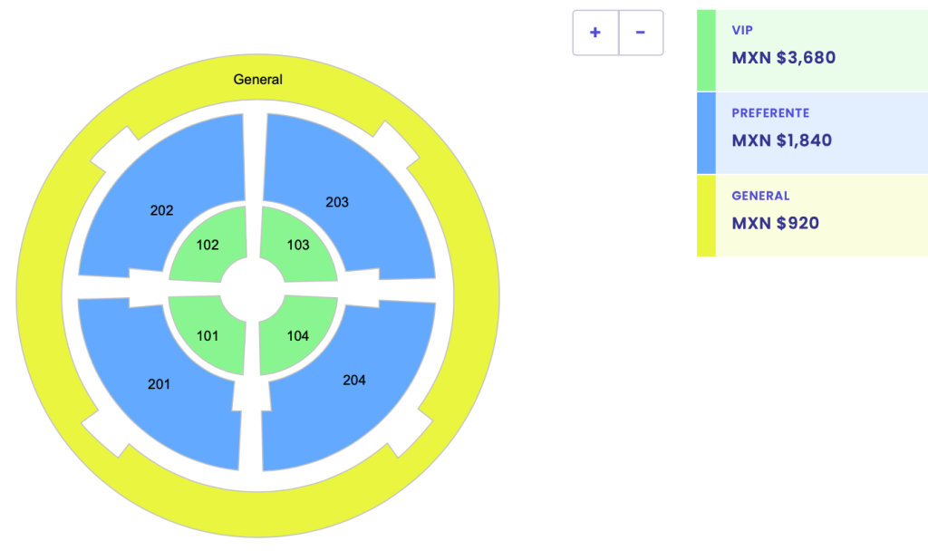Click the MXN $1,840 price label

[x=781, y=140]
